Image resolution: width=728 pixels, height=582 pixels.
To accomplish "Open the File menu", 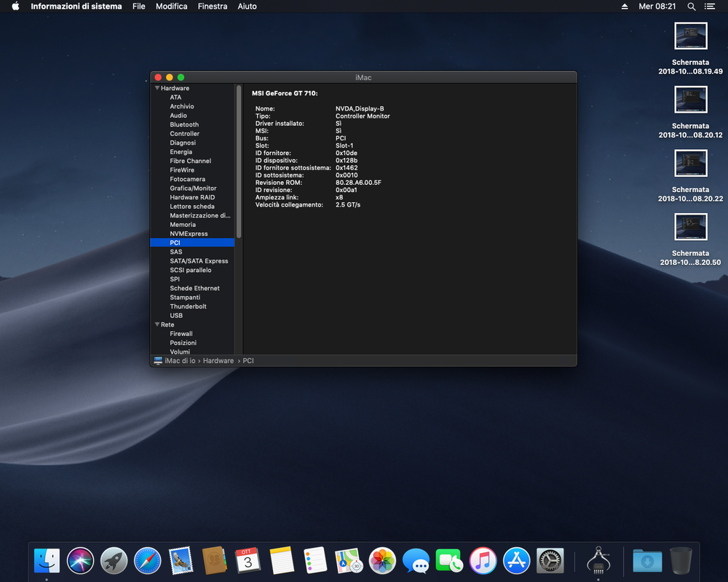I will (x=139, y=7).
